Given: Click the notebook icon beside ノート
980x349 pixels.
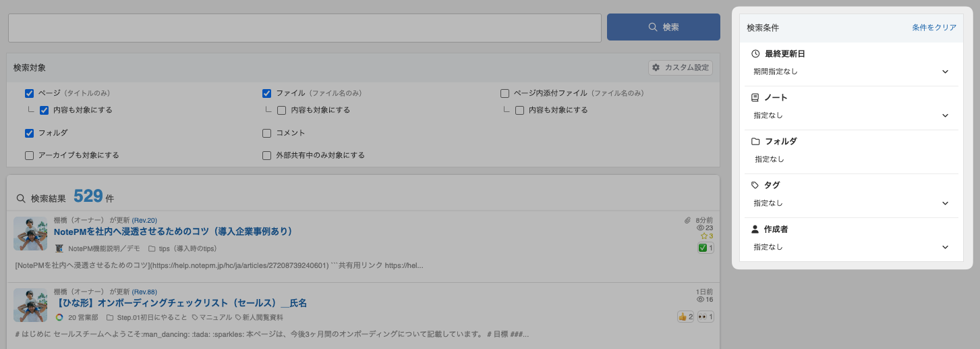Looking at the screenshot, I should (x=755, y=97).
